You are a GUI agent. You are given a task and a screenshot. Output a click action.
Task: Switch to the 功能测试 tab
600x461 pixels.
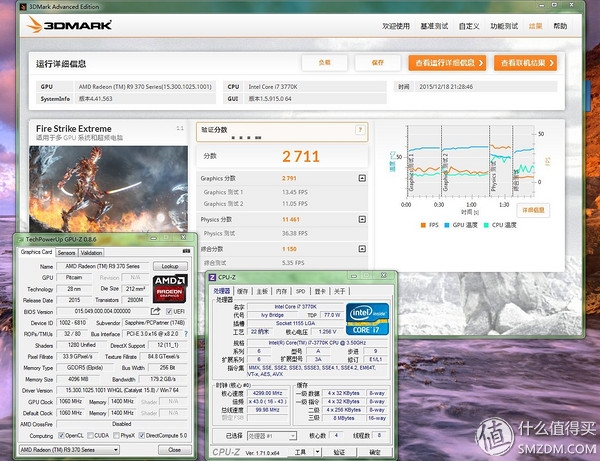click(x=504, y=26)
